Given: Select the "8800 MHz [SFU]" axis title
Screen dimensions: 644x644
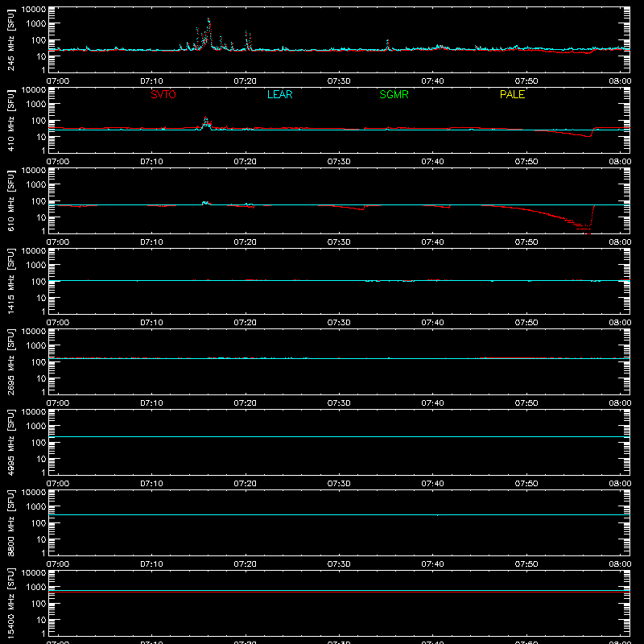Looking at the screenshot, I should click(x=10, y=522).
